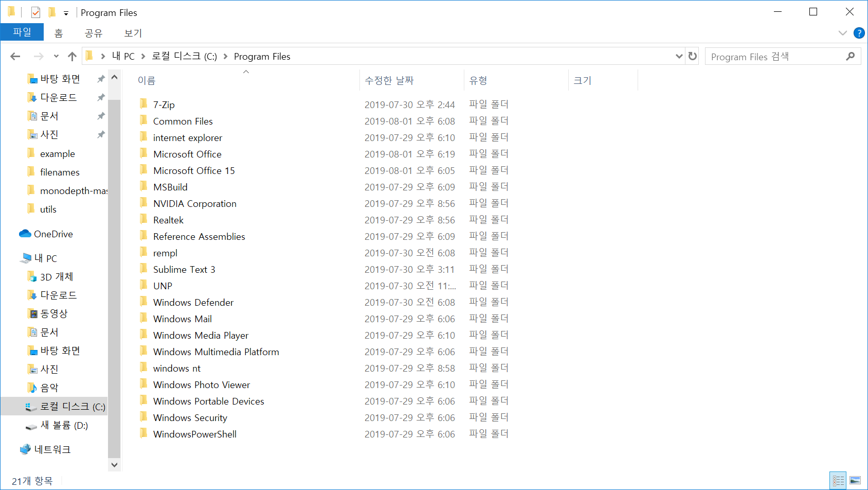Open the 파일 menu tab
The height and width of the screenshot is (490, 868).
(22, 32)
